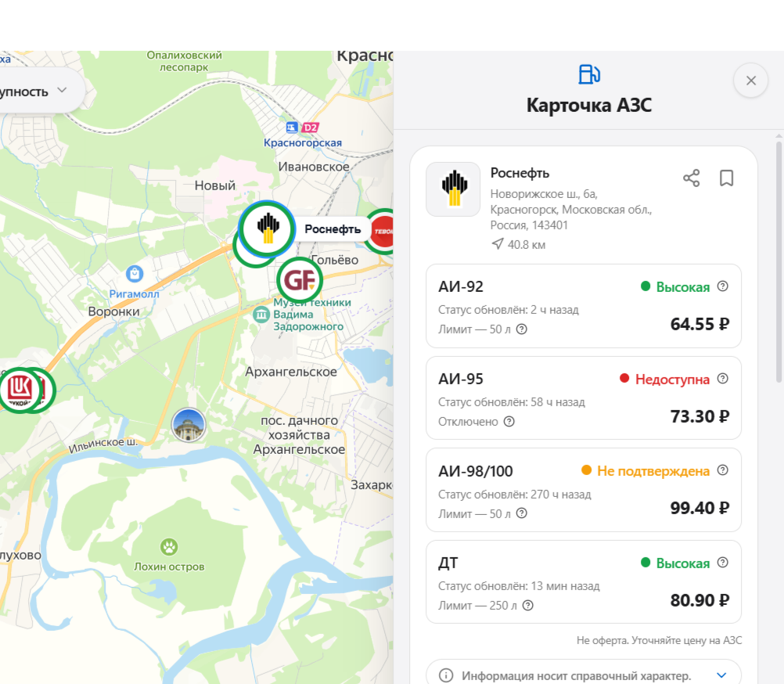Click the D2 line badge on map
Screen dimensions: 784x684
point(310,128)
